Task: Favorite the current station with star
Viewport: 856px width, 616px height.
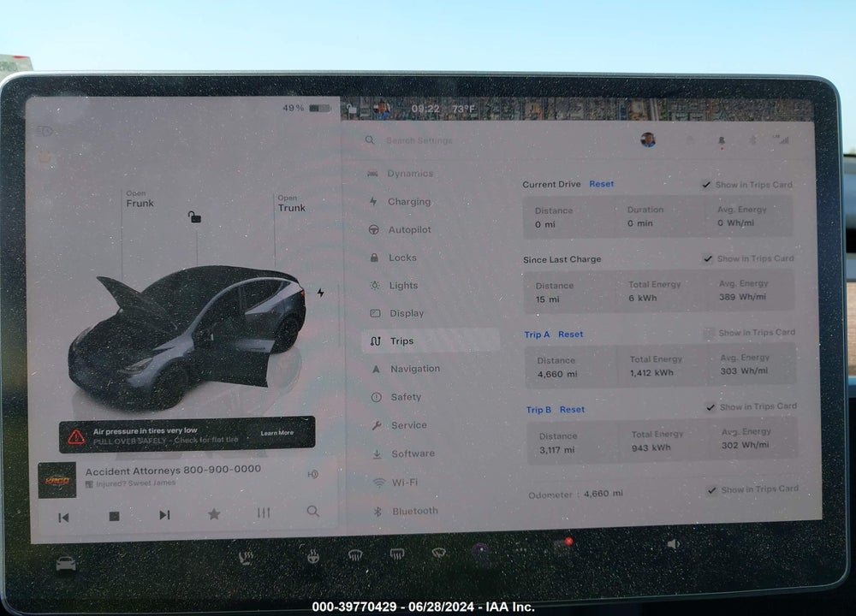Action: (x=214, y=514)
